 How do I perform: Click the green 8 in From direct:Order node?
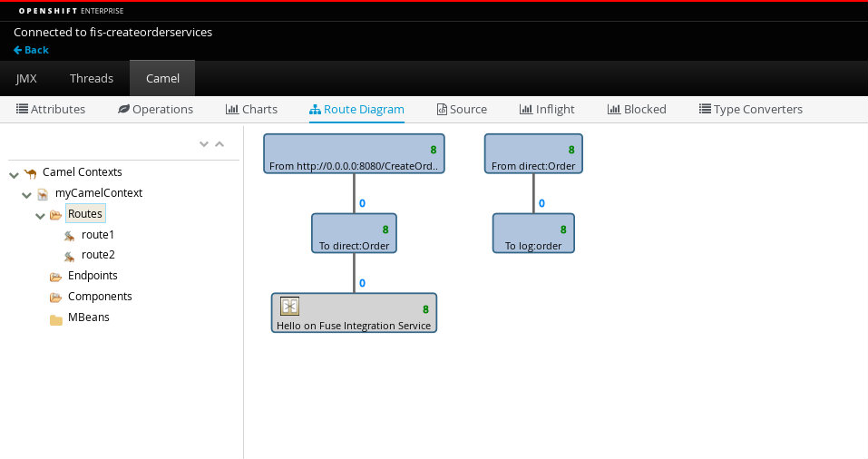click(x=571, y=150)
